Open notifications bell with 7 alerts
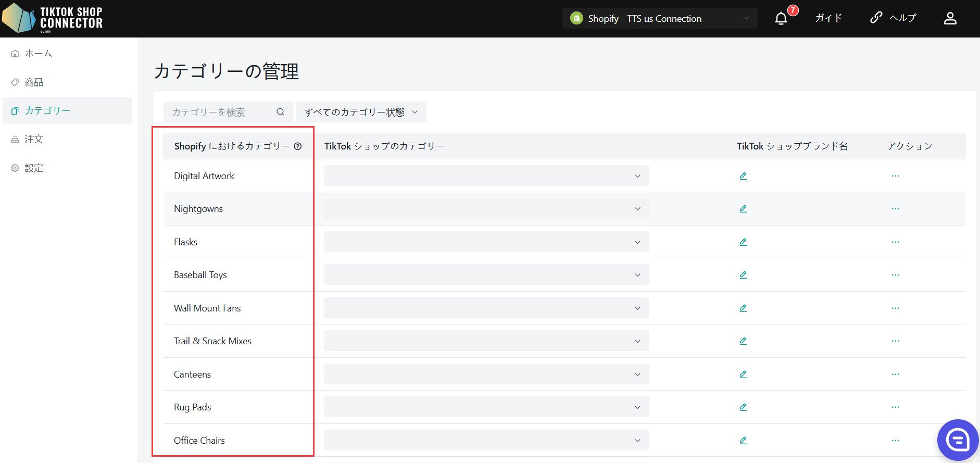 click(781, 19)
